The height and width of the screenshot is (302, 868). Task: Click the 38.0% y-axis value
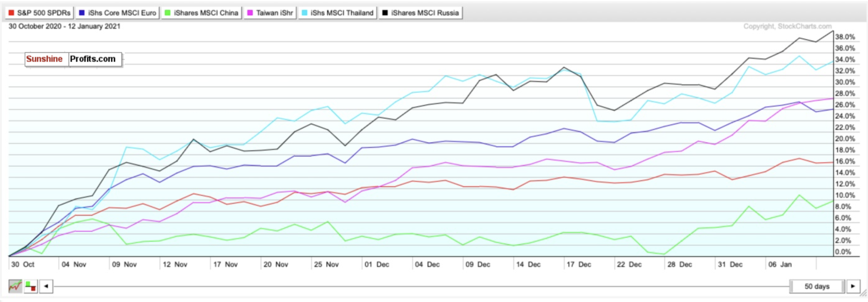845,37
